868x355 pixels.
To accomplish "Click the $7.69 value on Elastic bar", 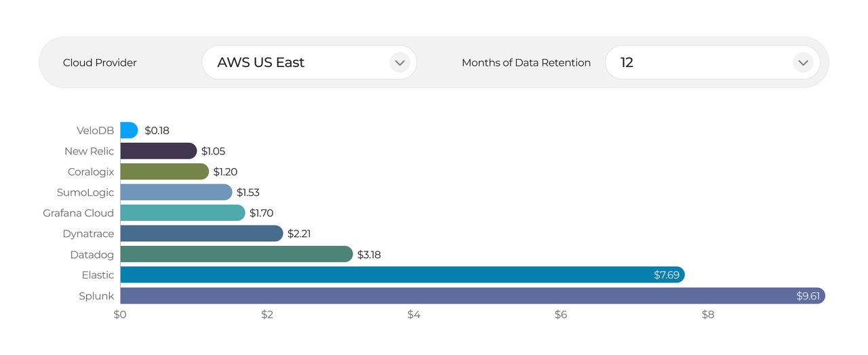I will [x=667, y=275].
